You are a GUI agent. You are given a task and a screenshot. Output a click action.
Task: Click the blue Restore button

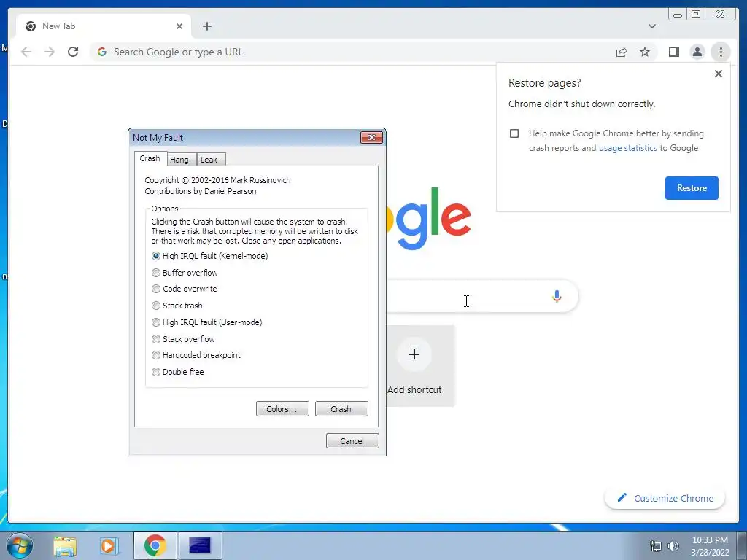pyautogui.click(x=692, y=188)
